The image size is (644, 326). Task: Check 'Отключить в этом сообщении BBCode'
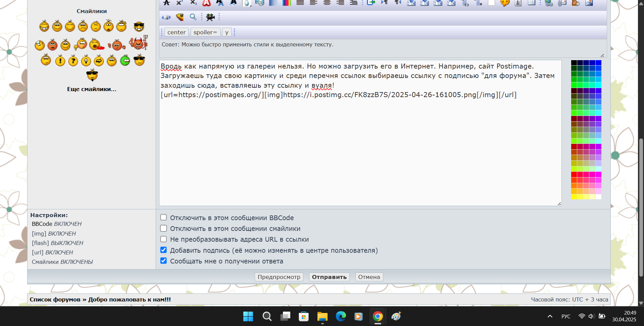[163, 217]
